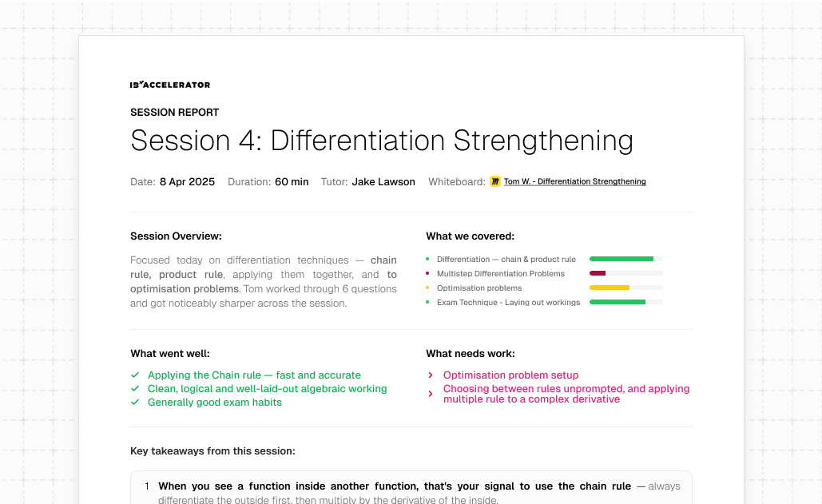Open the Tom W. Differentiation Strengthening whiteboard link

(x=575, y=181)
